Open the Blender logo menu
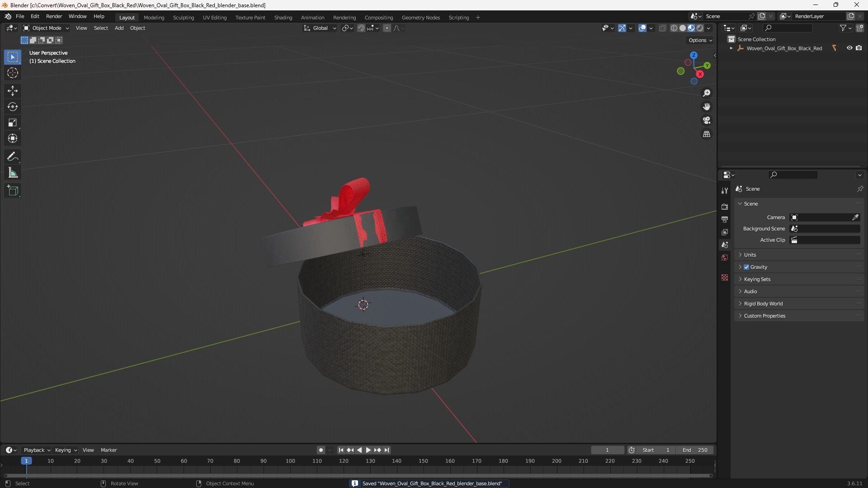 click(x=8, y=16)
